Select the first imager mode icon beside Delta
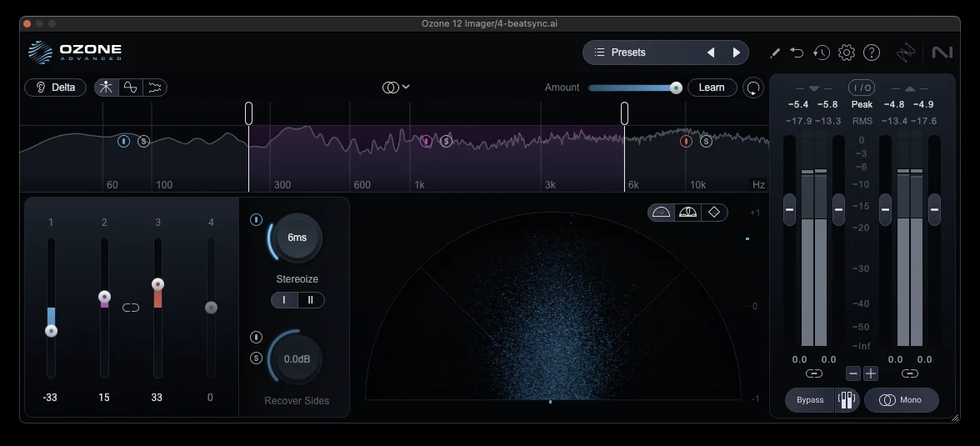Image resolution: width=980 pixels, height=446 pixels. [x=107, y=88]
